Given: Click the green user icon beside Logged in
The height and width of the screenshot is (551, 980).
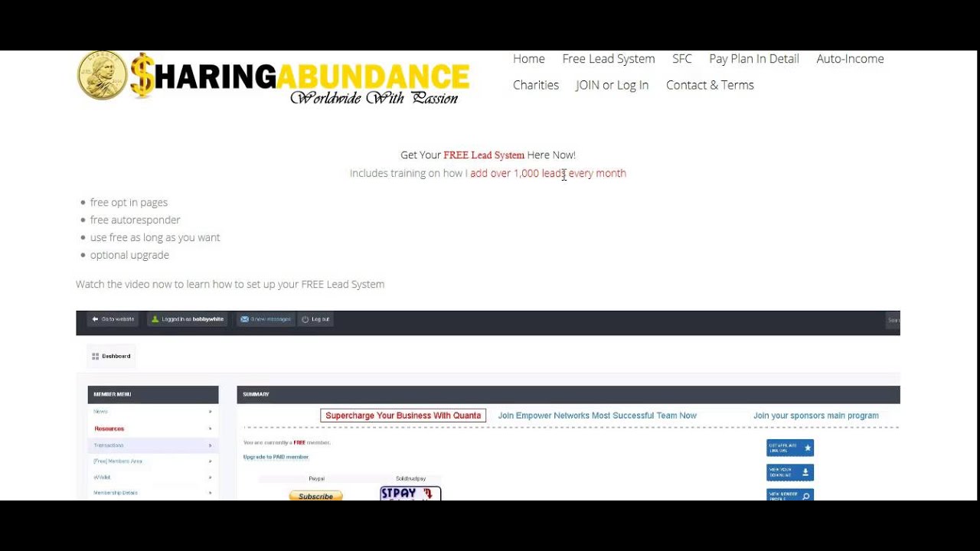Looking at the screenshot, I should pos(155,319).
